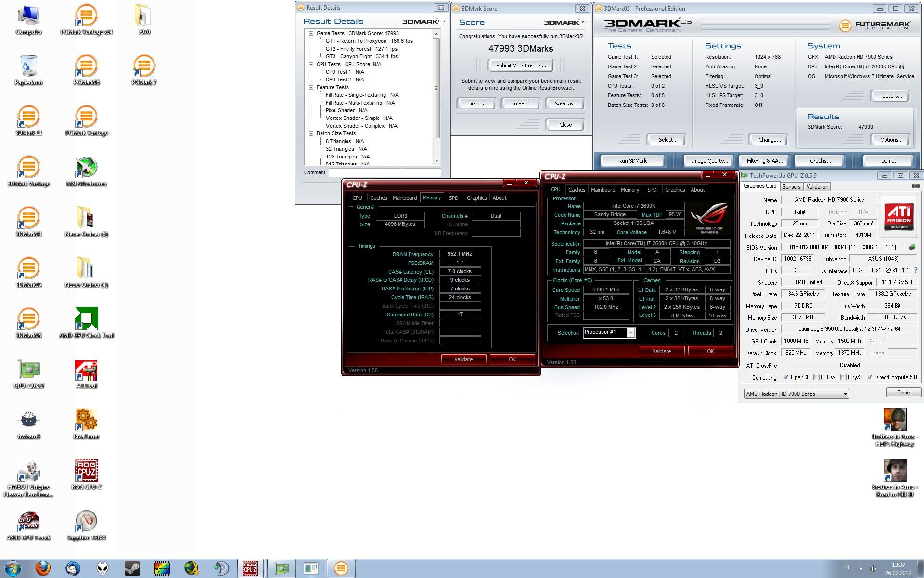The image size is (924, 578).
Task: Click To Excel button in 3DMark Score
Action: click(x=521, y=104)
